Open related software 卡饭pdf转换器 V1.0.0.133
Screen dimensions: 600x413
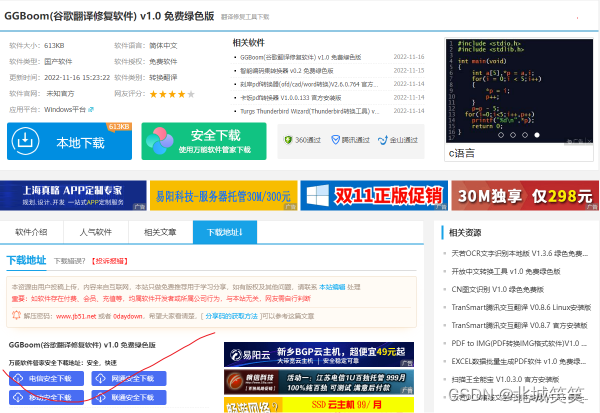(x=290, y=98)
